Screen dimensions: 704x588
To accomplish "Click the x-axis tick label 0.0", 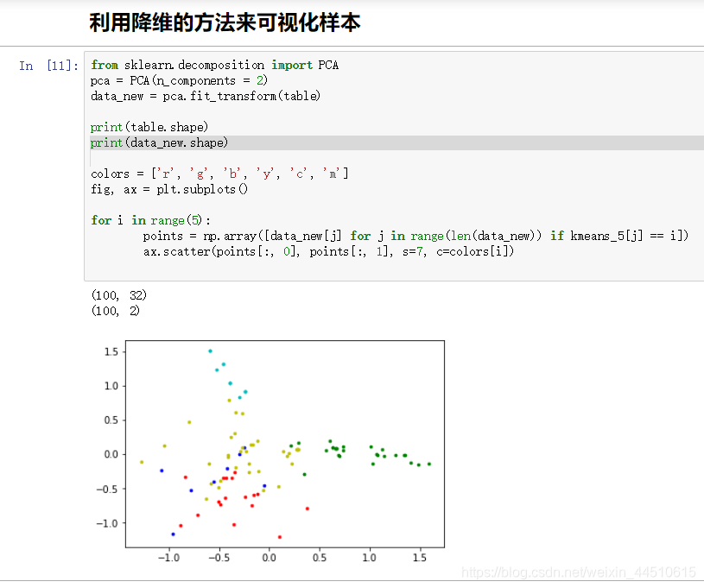I will pyautogui.click(x=269, y=558).
